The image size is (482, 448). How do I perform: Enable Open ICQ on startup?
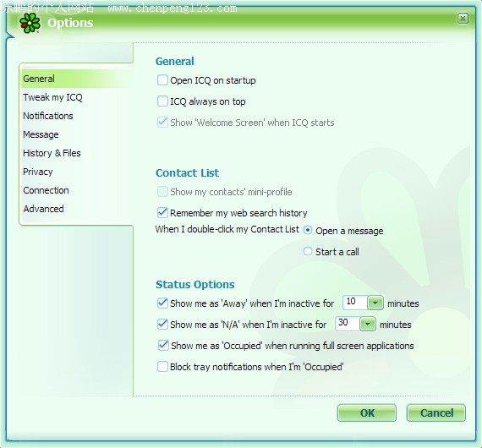pos(162,80)
